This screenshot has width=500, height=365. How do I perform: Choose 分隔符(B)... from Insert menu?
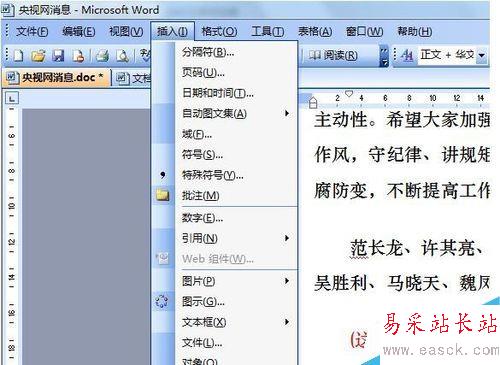(x=224, y=52)
